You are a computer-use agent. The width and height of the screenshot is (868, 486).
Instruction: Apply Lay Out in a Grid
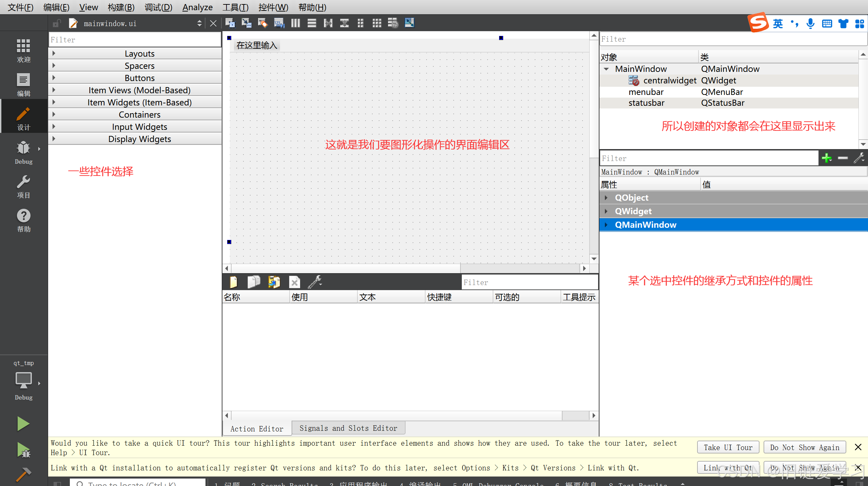(377, 23)
